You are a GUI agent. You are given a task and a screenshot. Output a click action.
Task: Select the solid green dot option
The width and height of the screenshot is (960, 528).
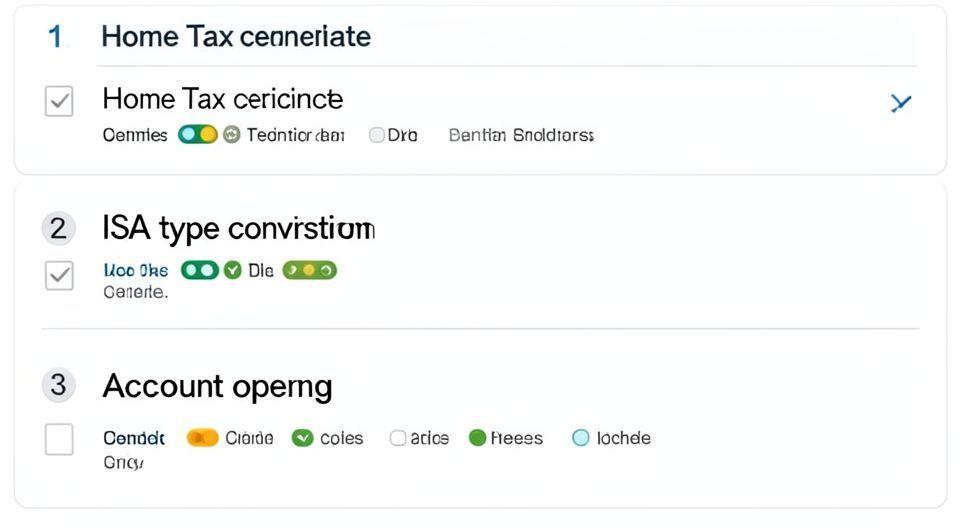pos(477,438)
